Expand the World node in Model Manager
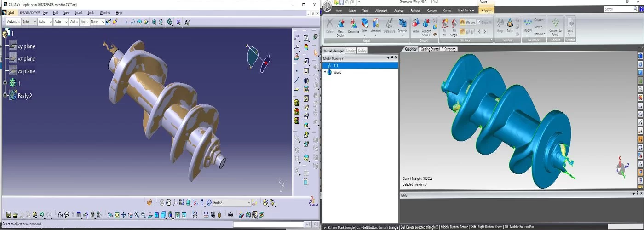 pos(325,72)
